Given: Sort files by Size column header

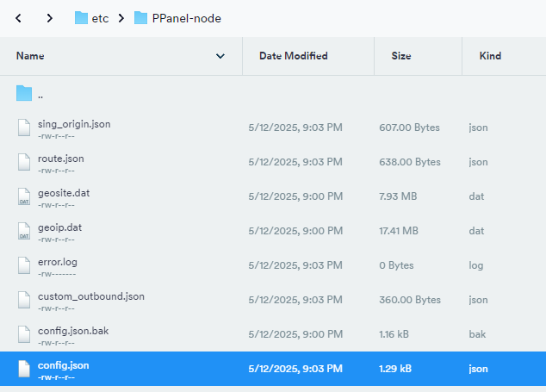Looking at the screenshot, I should coord(400,56).
